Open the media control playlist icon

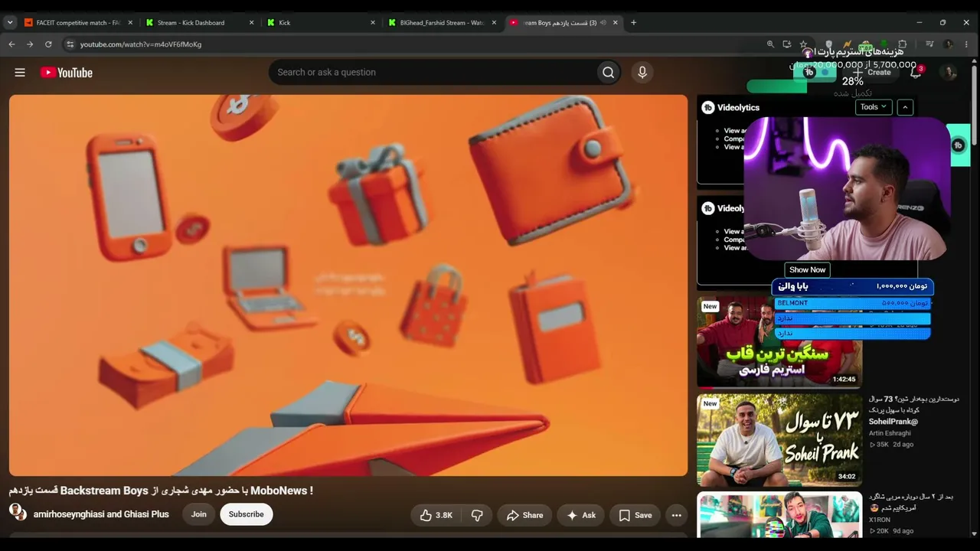tap(929, 44)
